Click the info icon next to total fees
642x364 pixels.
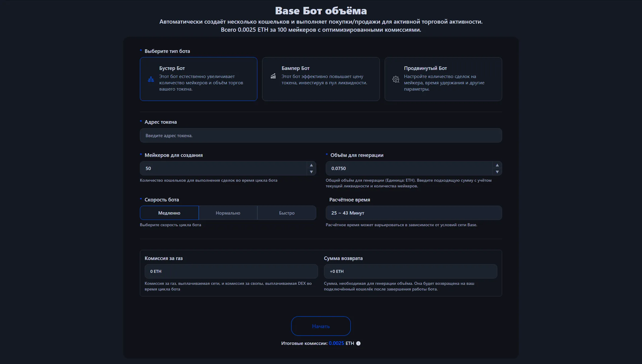click(358, 343)
